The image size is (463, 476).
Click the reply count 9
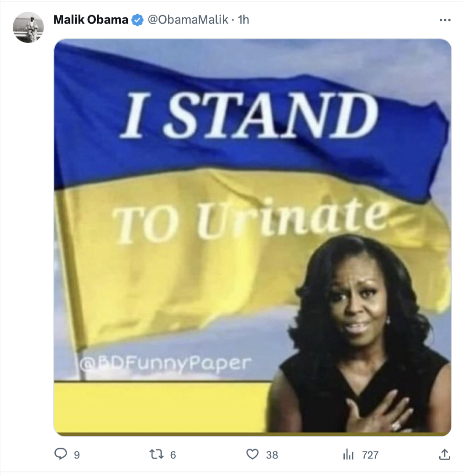(77, 455)
